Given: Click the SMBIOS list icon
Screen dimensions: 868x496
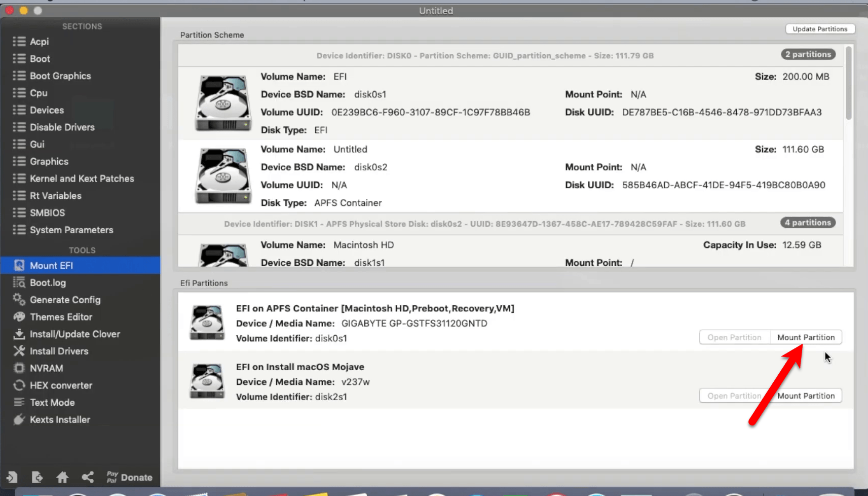Looking at the screenshot, I should [19, 212].
